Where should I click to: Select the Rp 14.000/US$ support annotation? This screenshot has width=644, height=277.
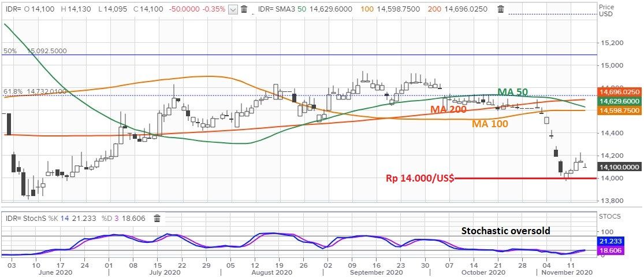[x=419, y=178]
